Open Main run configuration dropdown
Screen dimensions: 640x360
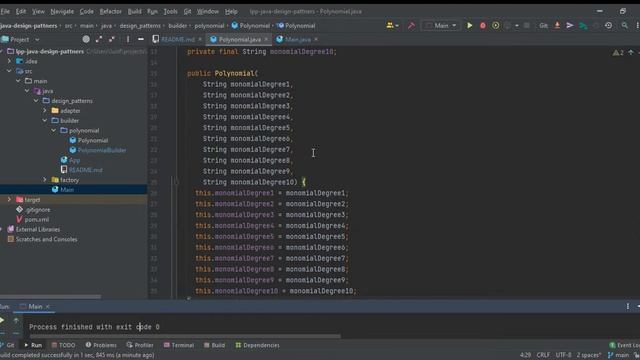441,26
